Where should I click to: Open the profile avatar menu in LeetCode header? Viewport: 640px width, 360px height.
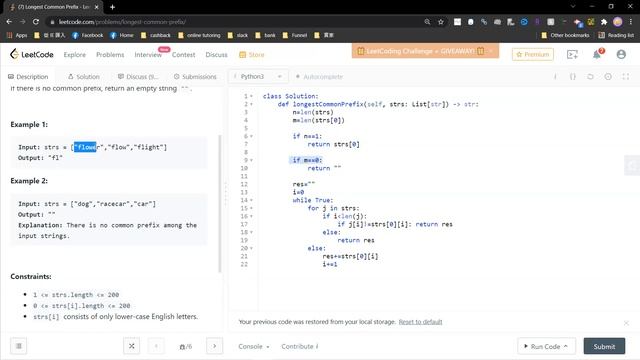pyautogui.click(x=621, y=54)
